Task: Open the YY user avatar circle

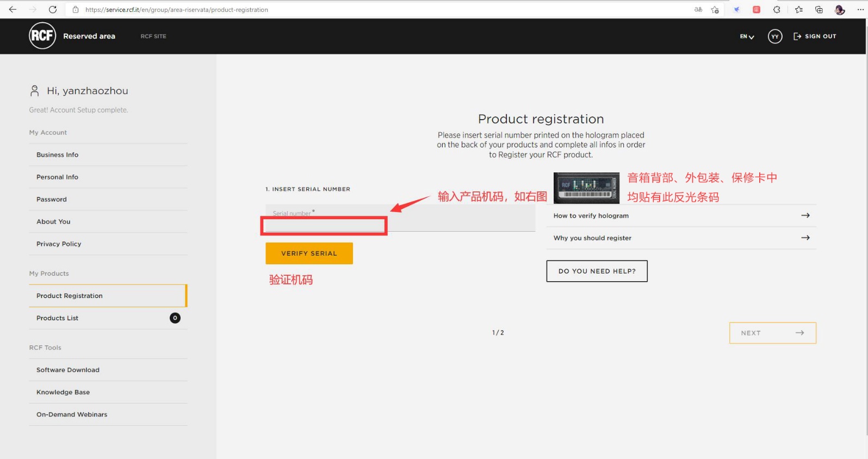Action: (x=775, y=36)
